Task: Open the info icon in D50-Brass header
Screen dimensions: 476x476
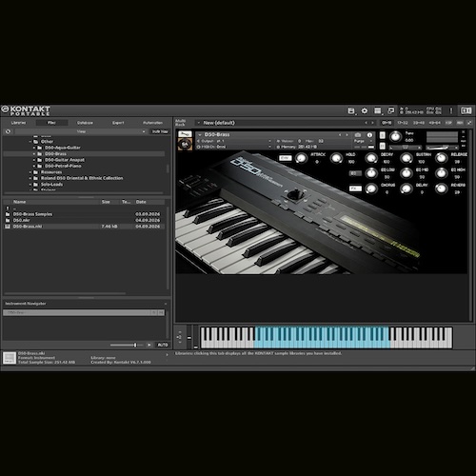Action: pos(369,135)
